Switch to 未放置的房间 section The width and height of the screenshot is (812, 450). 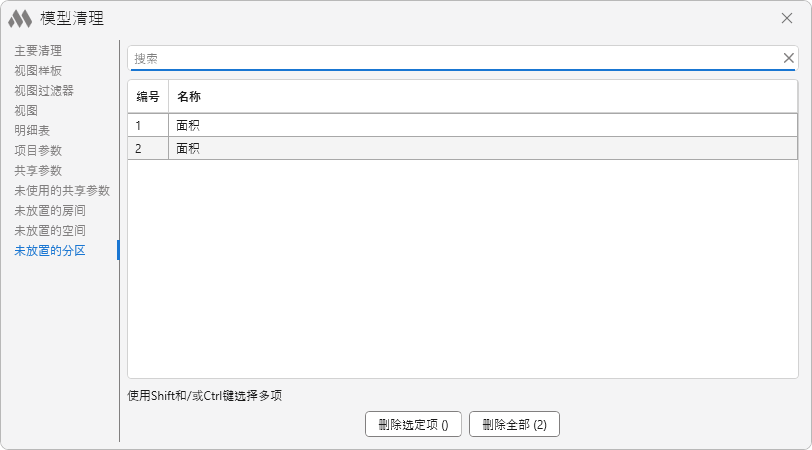point(50,210)
